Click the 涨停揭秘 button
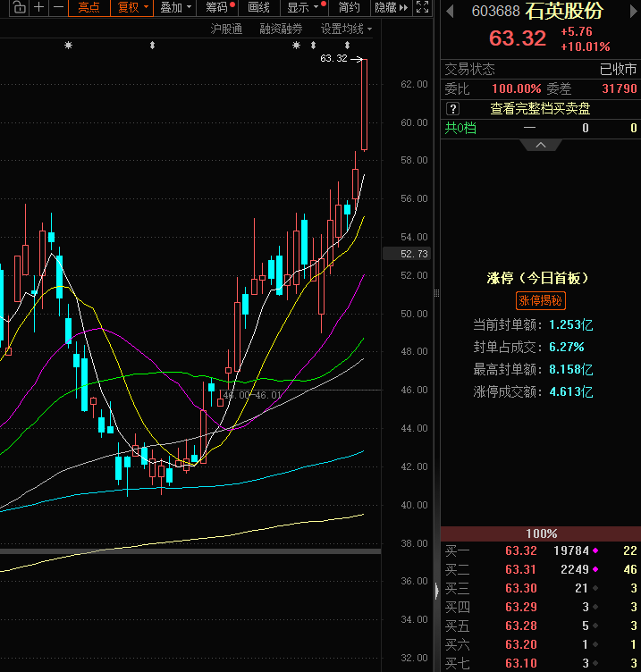641x672 pixels. click(540, 300)
